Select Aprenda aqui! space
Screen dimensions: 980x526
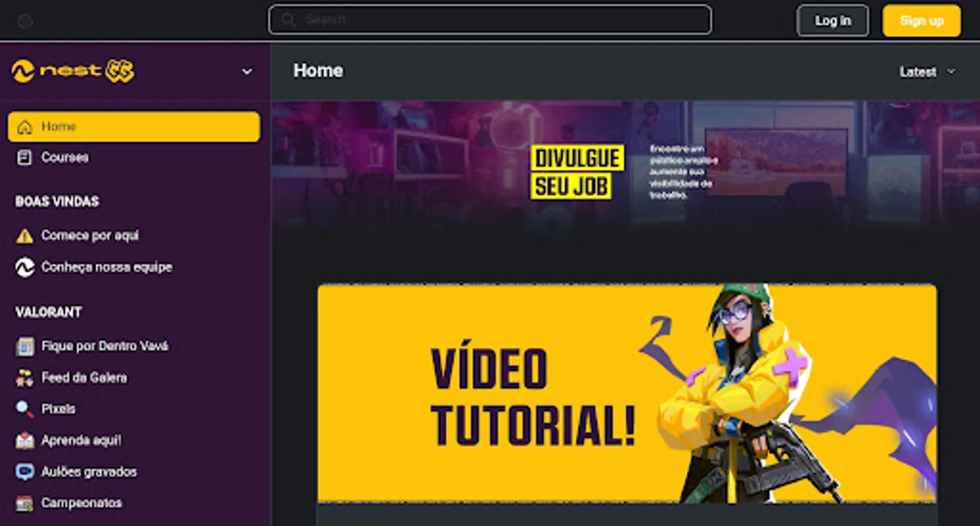tap(134, 440)
